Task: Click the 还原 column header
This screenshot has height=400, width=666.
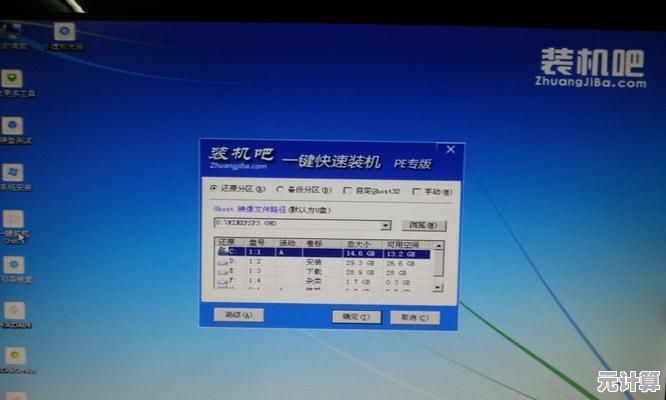Action: [x=229, y=242]
